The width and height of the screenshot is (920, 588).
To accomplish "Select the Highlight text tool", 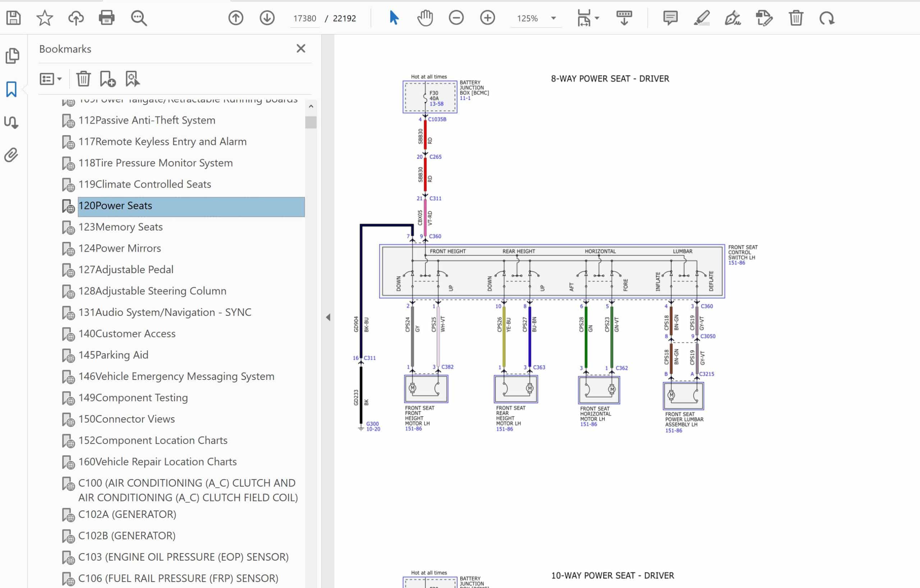I will [701, 18].
